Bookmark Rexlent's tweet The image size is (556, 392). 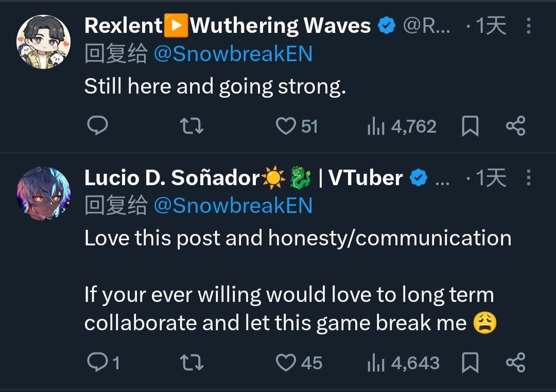click(x=470, y=126)
